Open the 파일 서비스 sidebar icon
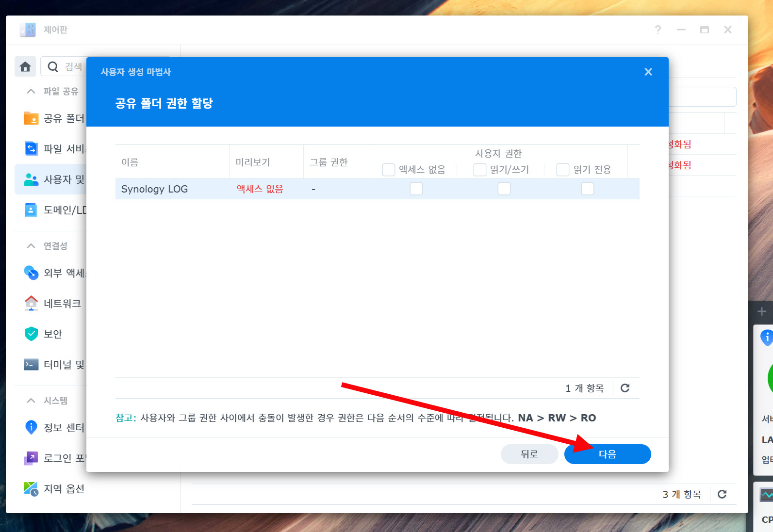The height and width of the screenshot is (532, 773). point(31,148)
